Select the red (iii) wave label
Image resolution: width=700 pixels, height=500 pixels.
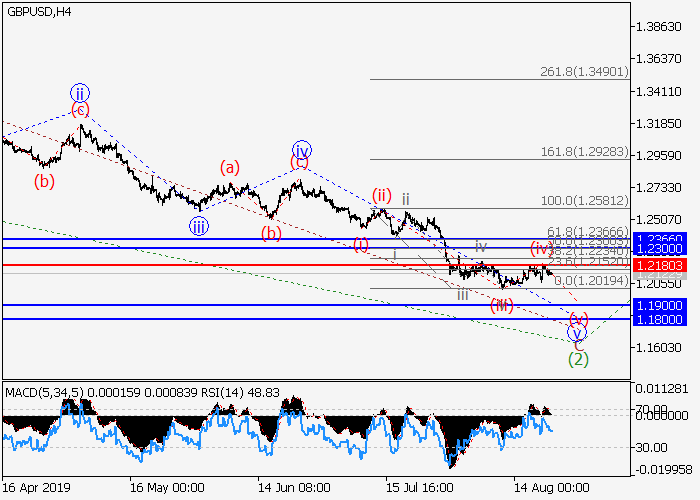click(x=502, y=304)
